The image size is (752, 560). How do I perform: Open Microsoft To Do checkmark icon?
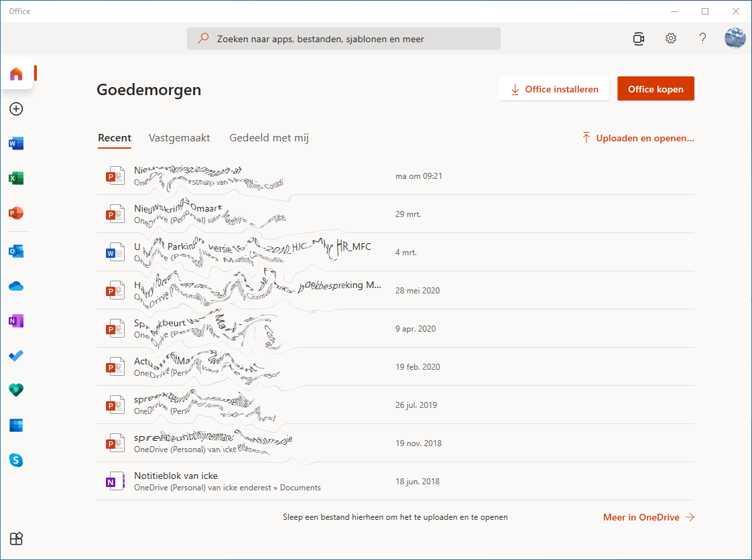[x=16, y=356]
